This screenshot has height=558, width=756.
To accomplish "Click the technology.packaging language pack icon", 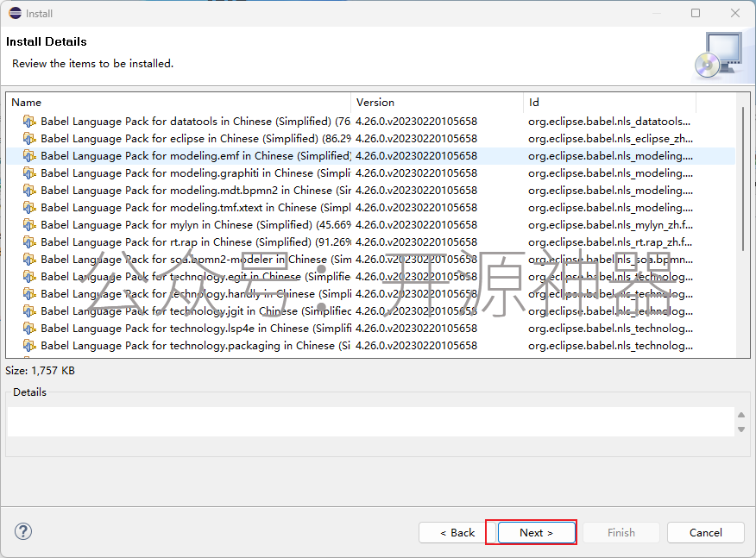I will point(29,346).
